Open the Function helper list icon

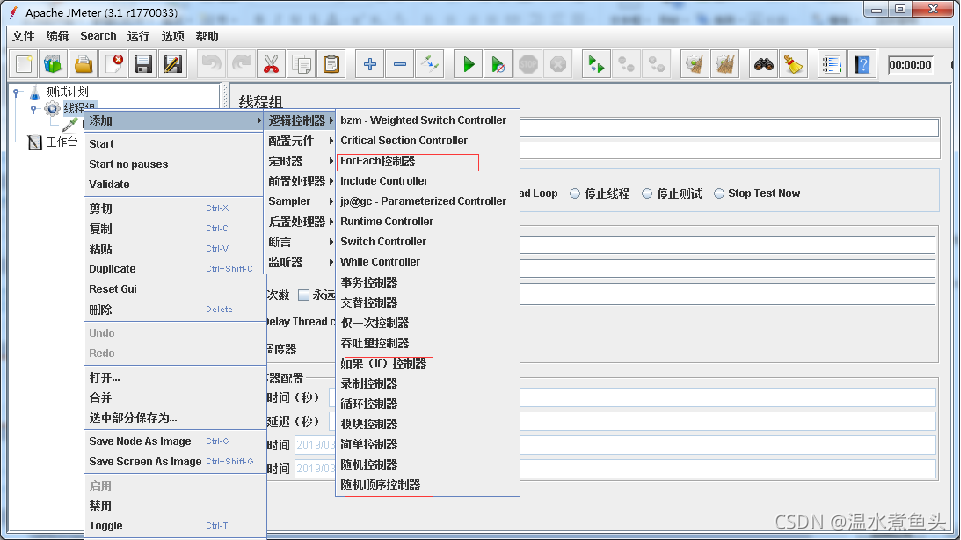tap(832, 64)
